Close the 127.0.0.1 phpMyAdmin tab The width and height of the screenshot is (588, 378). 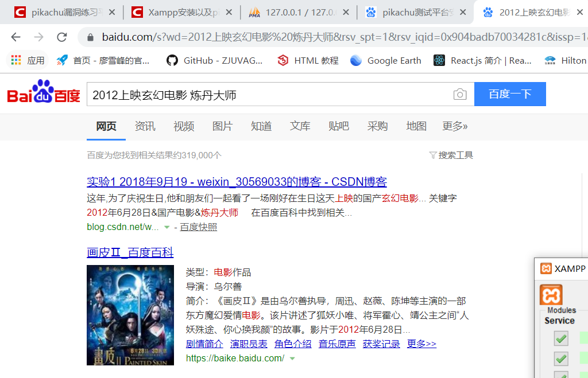click(x=346, y=13)
